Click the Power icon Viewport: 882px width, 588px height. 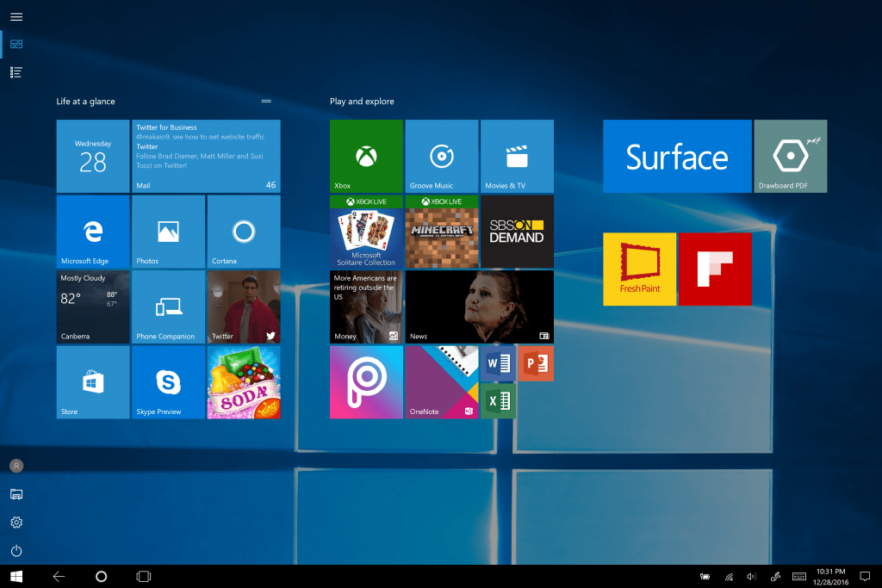click(16, 550)
